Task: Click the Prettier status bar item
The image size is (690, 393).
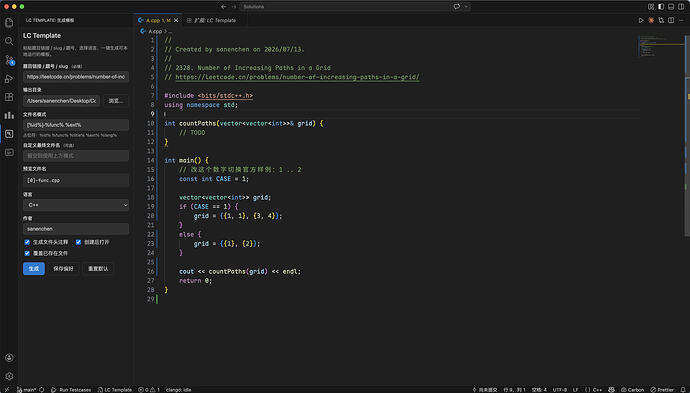Action: click(662, 389)
